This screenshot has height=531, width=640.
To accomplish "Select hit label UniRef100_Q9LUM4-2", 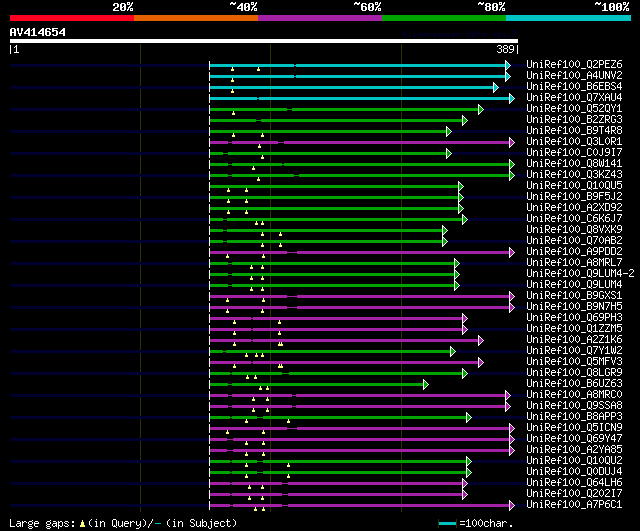I will 580,274.
